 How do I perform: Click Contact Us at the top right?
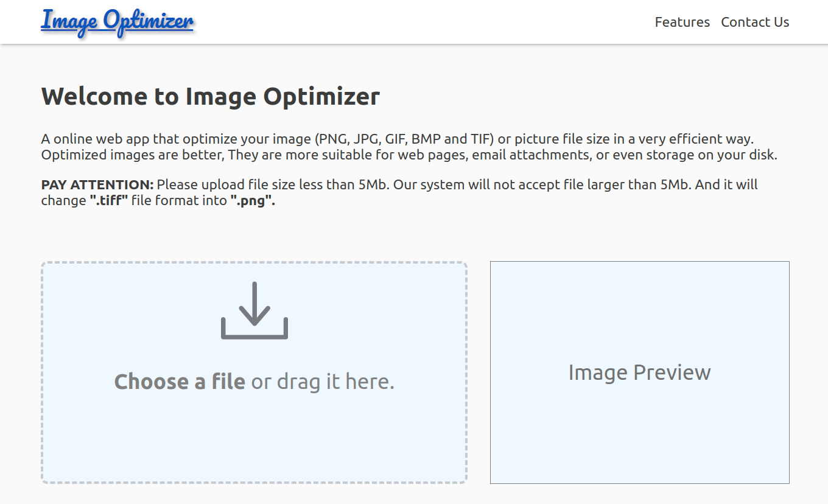[755, 22]
